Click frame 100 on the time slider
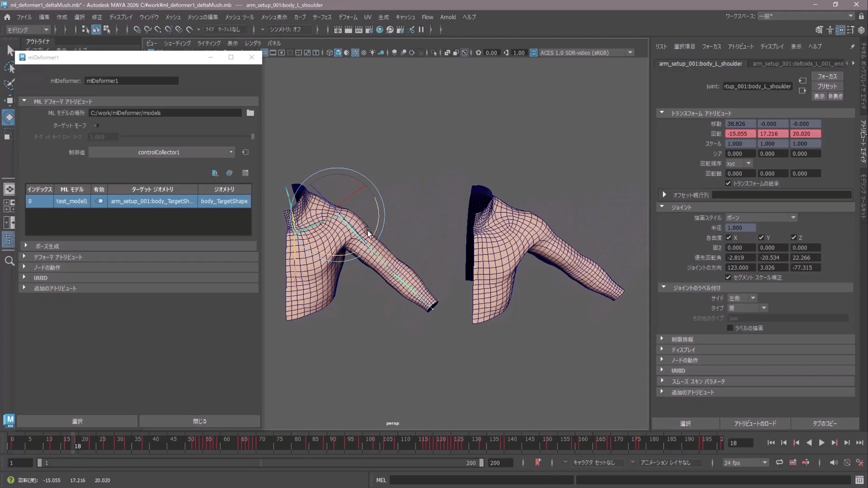The height and width of the screenshot is (488, 868). coord(370,440)
